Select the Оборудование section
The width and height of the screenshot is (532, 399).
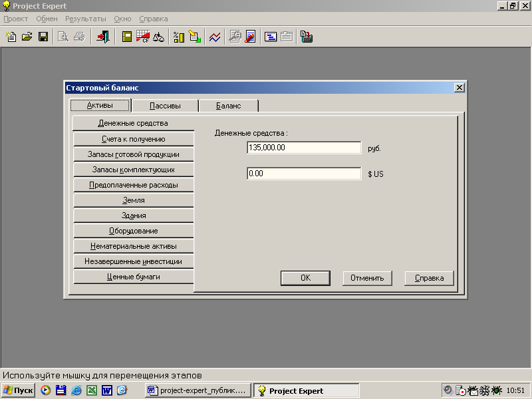134,231
